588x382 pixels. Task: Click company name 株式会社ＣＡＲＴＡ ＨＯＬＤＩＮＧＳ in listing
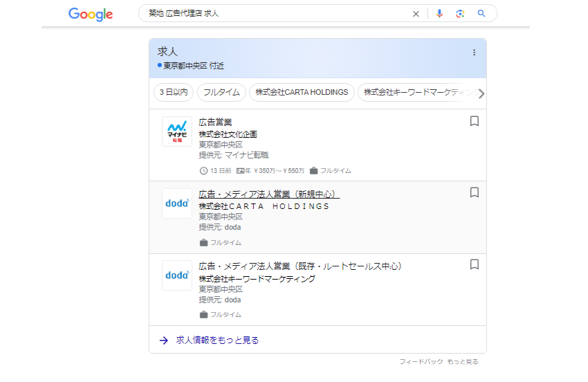coord(264,206)
